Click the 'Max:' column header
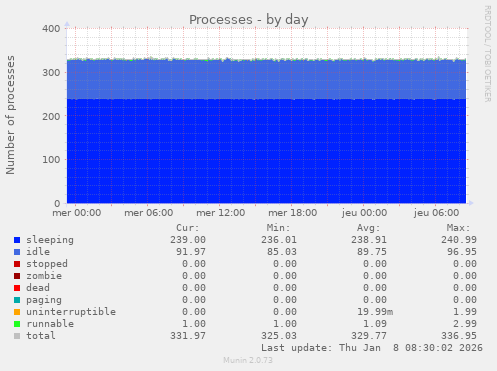 (x=459, y=228)
